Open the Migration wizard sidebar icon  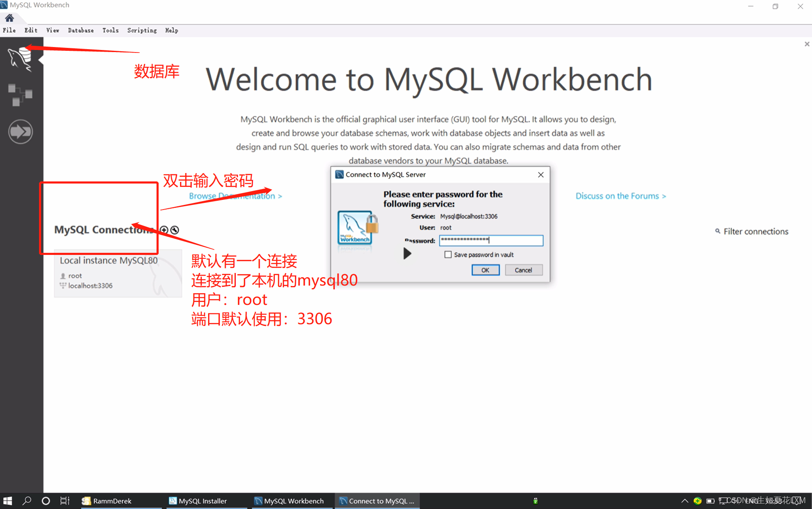tap(20, 131)
